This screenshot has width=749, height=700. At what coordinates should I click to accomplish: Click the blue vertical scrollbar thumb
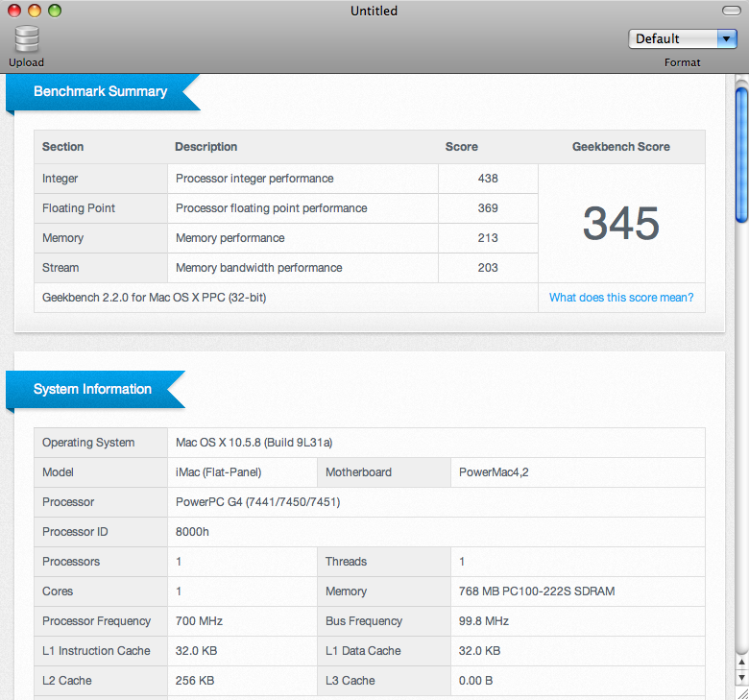(741, 154)
